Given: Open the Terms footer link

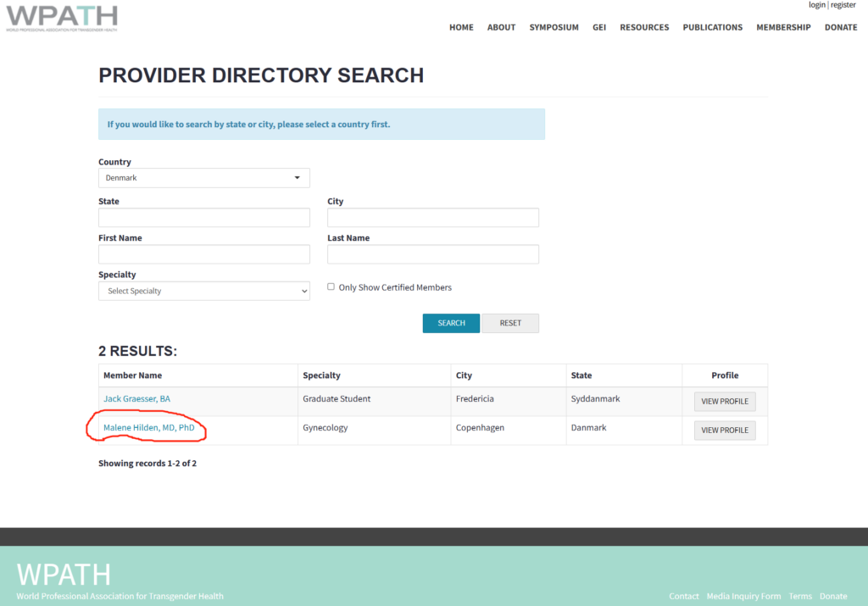Looking at the screenshot, I should point(800,596).
